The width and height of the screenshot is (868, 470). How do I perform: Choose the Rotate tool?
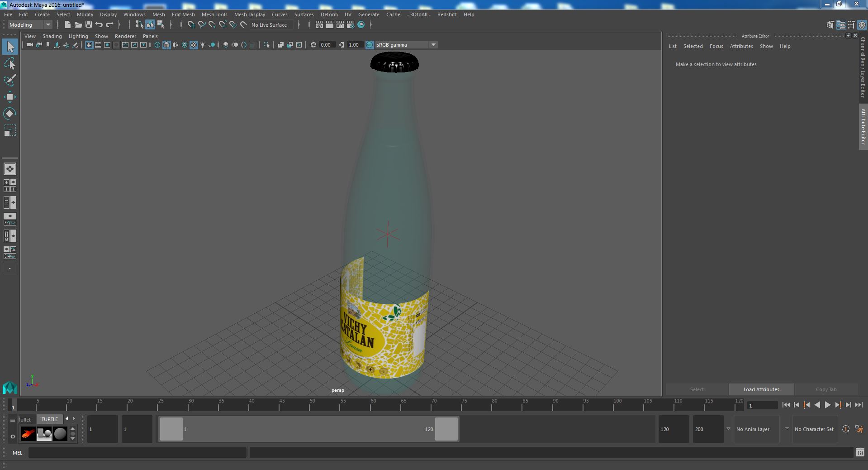coord(10,114)
